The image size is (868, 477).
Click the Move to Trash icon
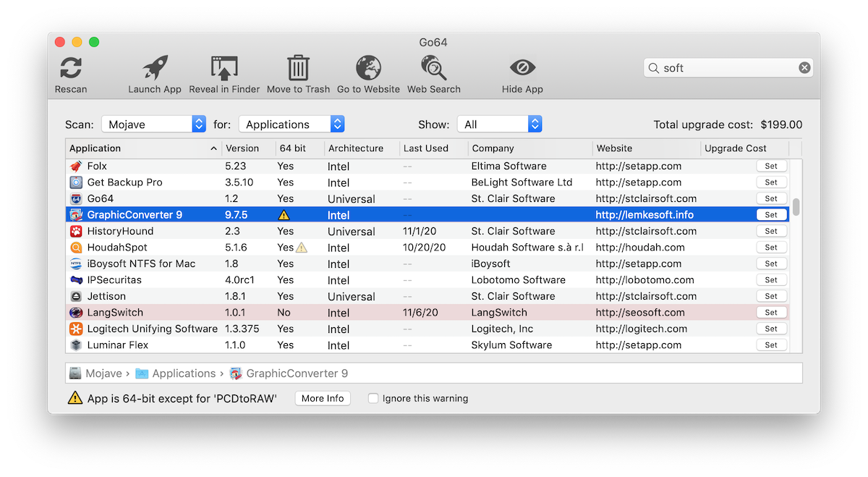point(298,69)
